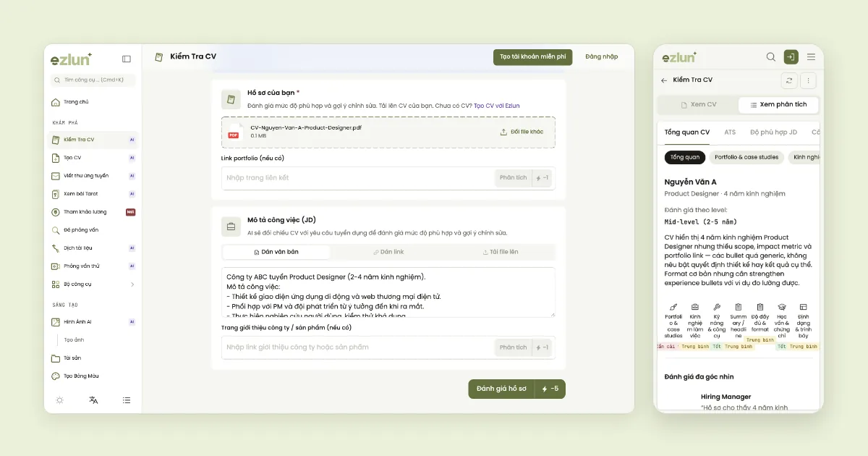
Task: Open the Tài sản folder icon
Action: pos(56,358)
